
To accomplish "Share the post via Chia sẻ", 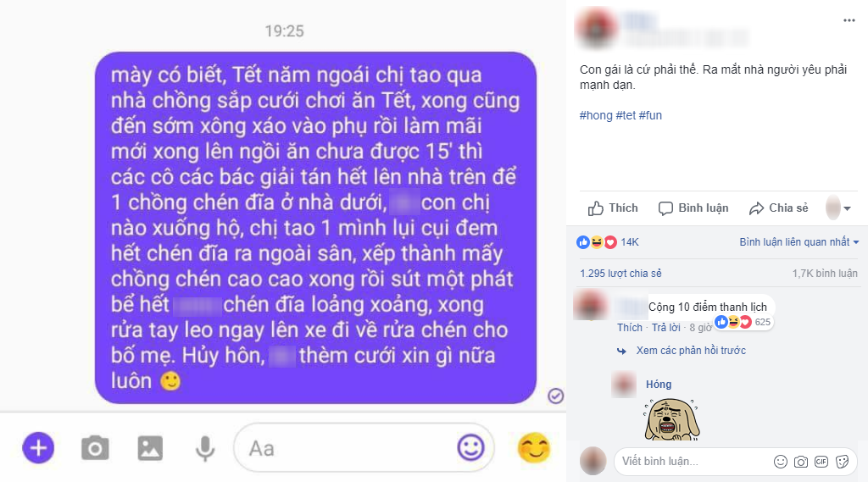I will [778, 208].
